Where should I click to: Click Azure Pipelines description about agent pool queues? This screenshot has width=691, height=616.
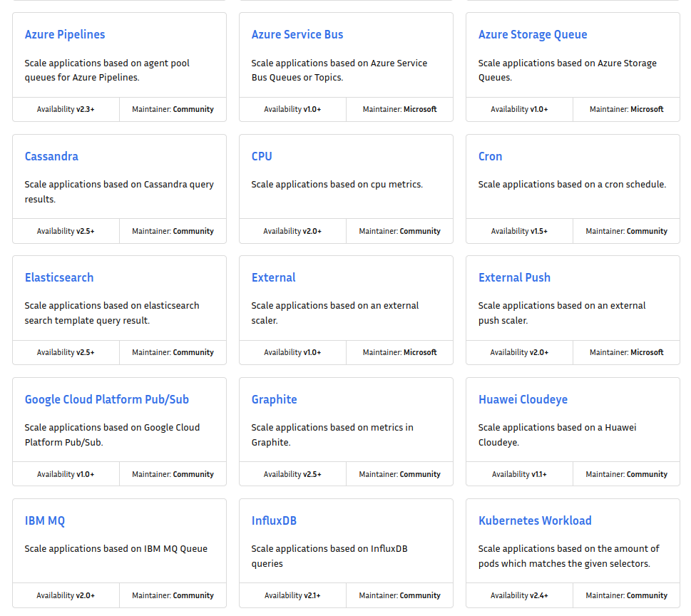tap(107, 70)
